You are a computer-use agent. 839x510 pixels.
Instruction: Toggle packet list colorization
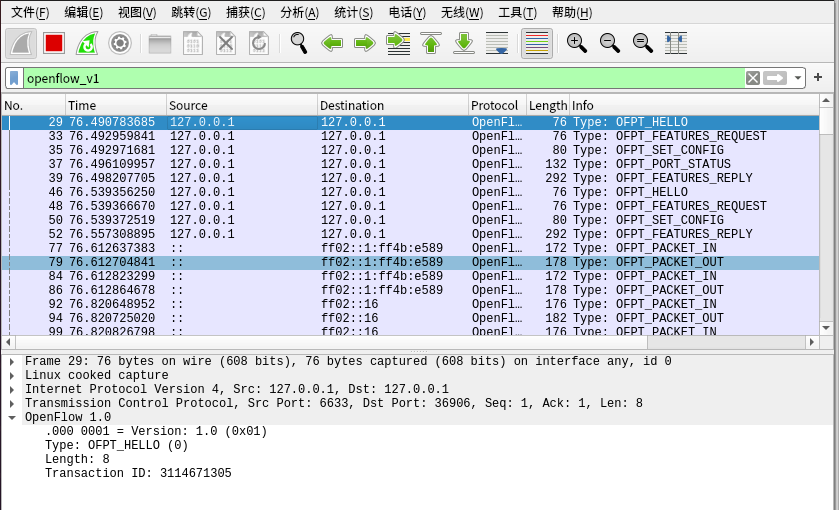coord(537,43)
